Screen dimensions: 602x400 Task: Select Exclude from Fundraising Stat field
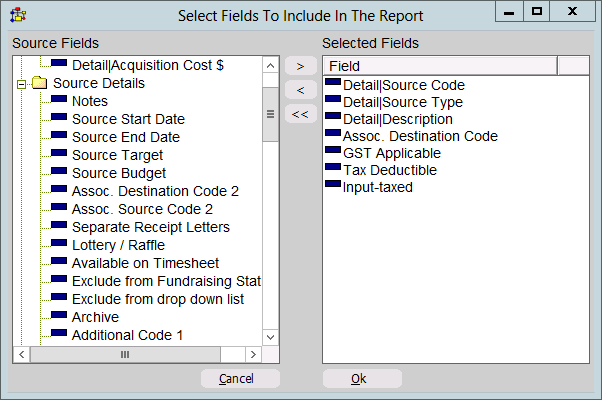pos(166,281)
